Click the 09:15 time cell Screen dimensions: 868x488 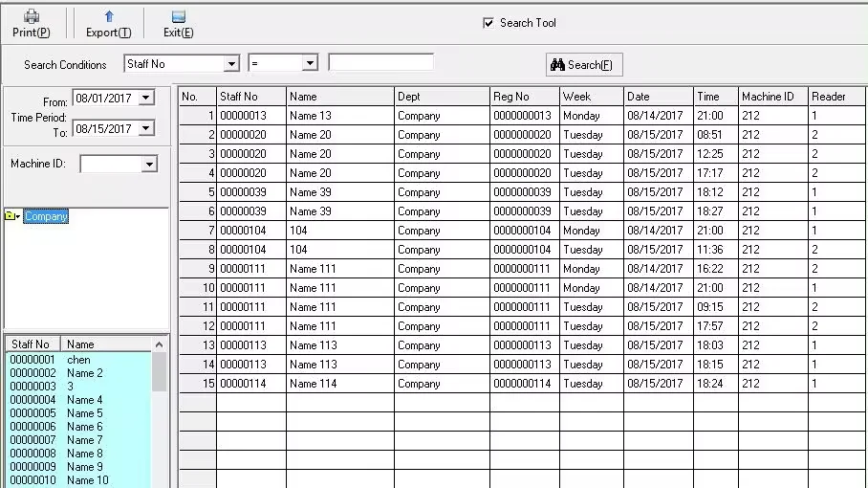tap(716, 307)
